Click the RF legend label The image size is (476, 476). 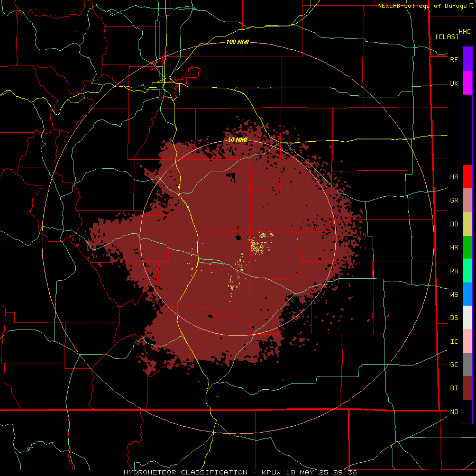[x=454, y=59]
